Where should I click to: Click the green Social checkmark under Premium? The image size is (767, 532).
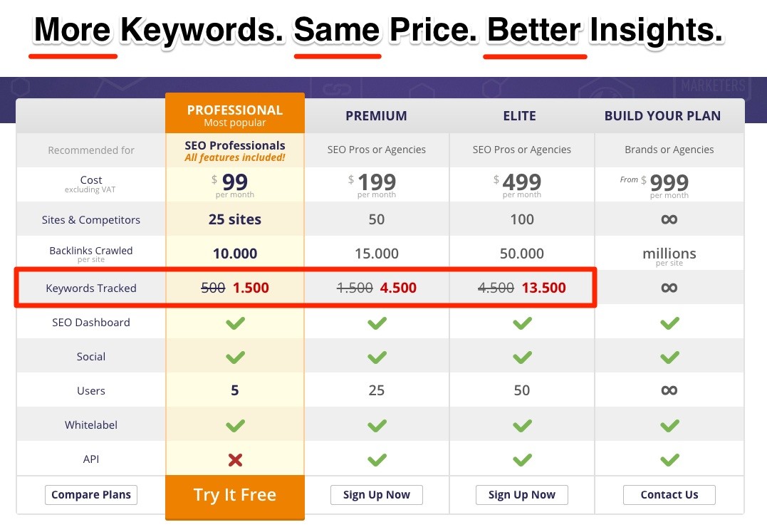(x=377, y=357)
